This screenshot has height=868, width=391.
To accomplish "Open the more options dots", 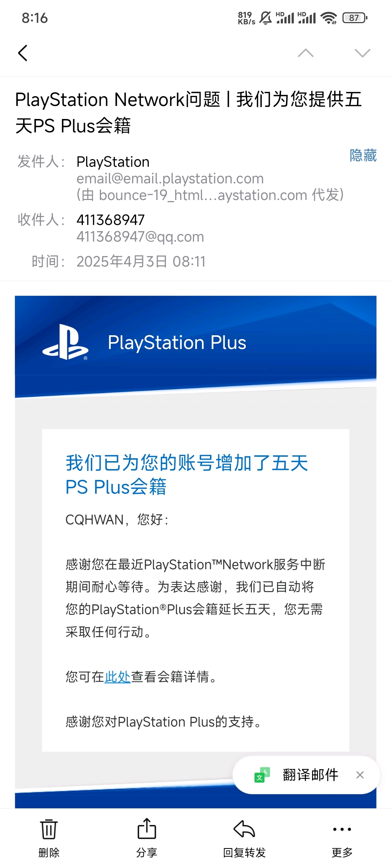I will click(342, 829).
